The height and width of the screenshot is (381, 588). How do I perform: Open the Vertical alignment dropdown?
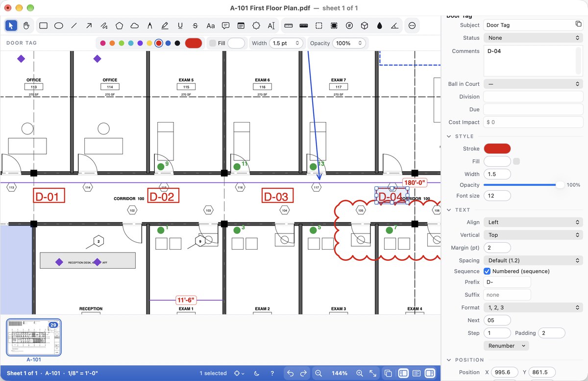pos(533,235)
